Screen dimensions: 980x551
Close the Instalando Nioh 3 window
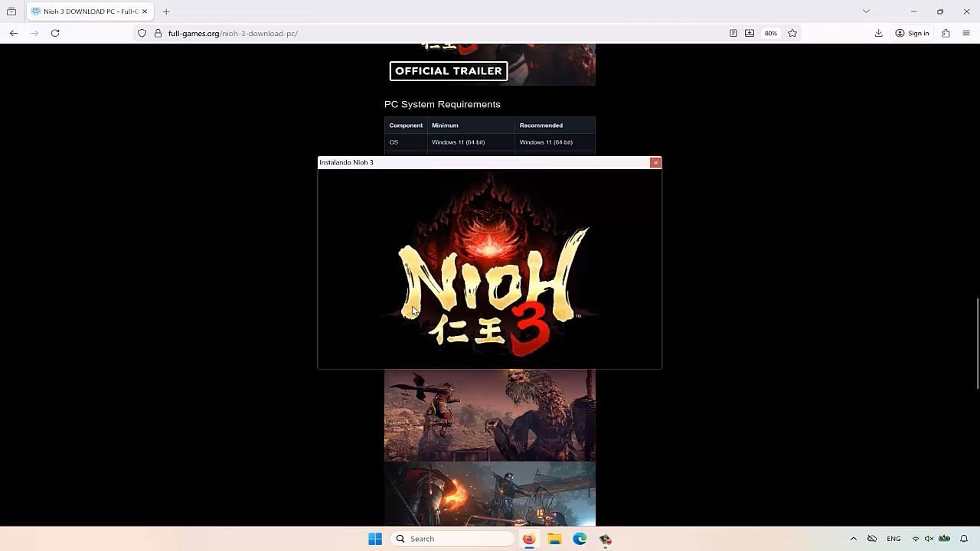pos(655,162)
